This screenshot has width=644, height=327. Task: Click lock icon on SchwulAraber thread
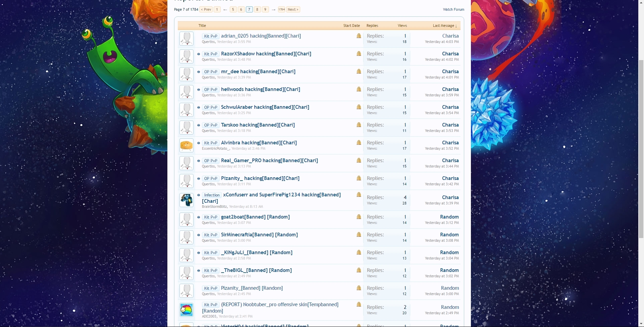(359, 107)
